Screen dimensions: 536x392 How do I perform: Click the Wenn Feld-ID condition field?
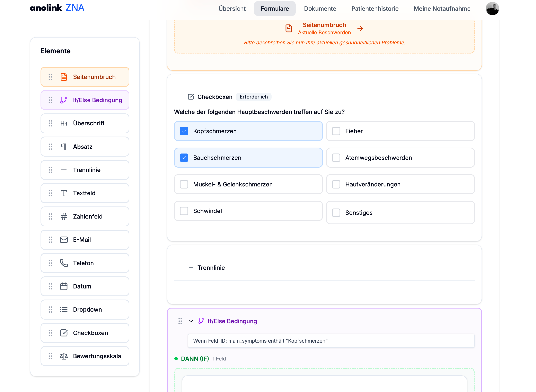tap(331, 341)
